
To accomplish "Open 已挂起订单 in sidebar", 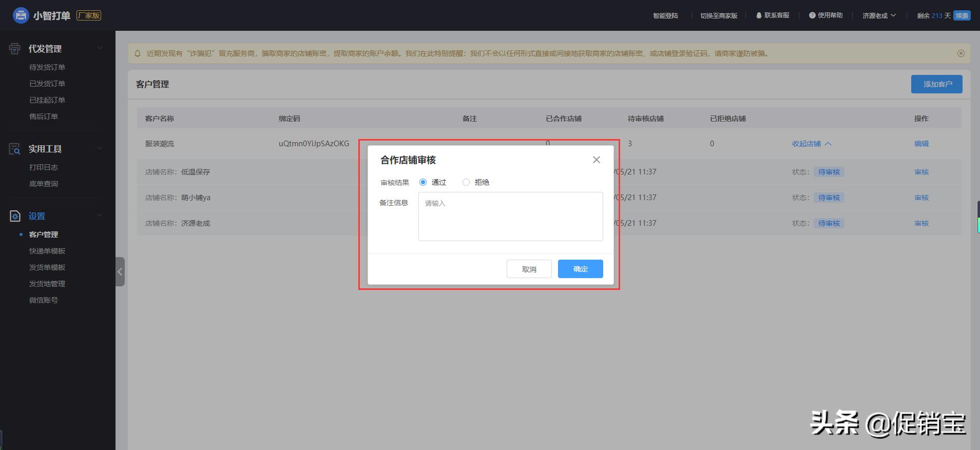I will (x=47, y=100).
